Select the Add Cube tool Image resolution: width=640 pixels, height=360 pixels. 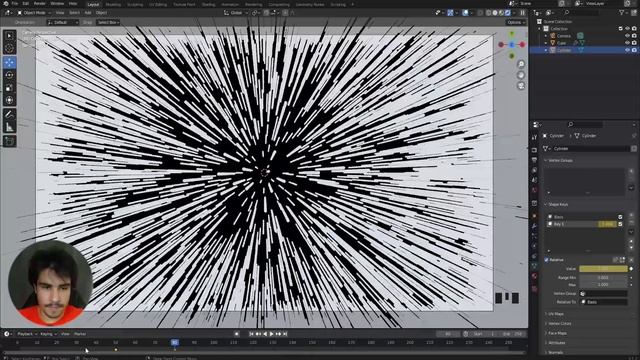(x=9, y=141)
